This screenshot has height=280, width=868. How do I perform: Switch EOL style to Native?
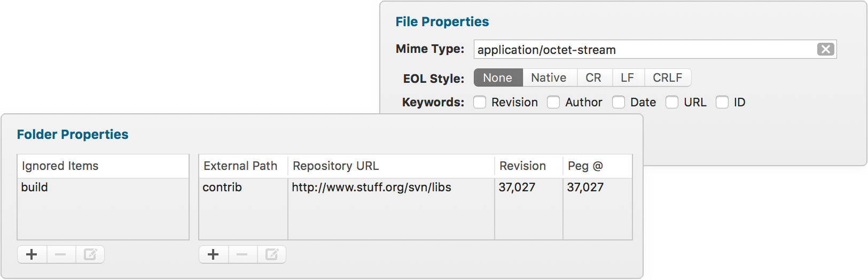pyautogui.click(x=549, y=77)
